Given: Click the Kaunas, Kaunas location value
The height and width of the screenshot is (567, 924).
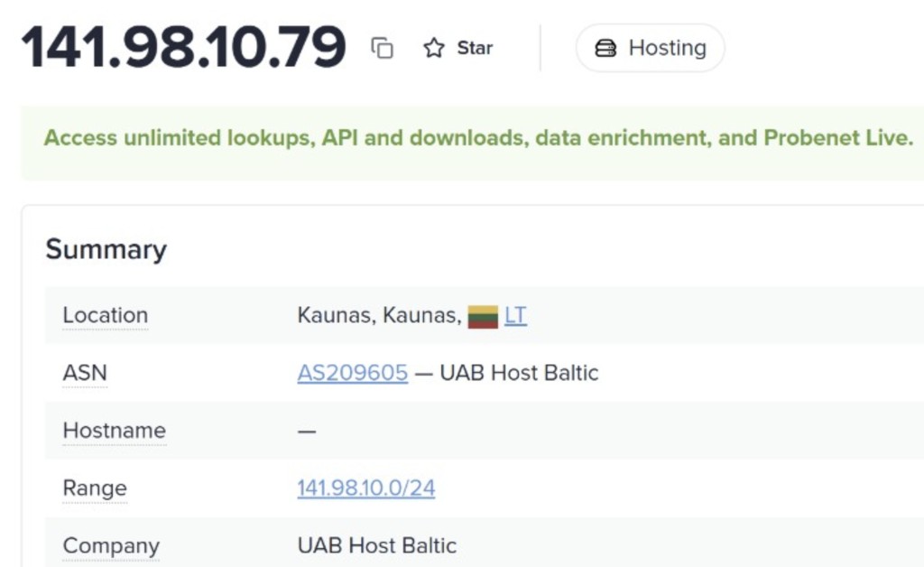Looking at the screenshot, I should click(380, 315).
